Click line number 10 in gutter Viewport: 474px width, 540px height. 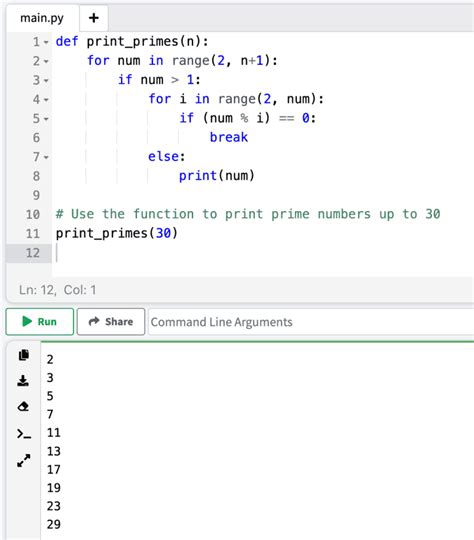pyautogui.click(x=33, y=215)
